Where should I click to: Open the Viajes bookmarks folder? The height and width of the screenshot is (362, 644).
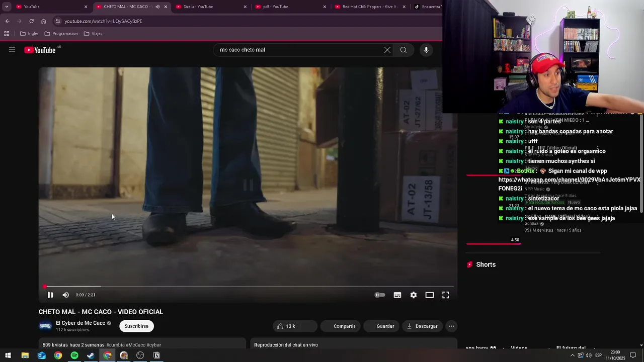pyautogui.click(x=93, y=34)
